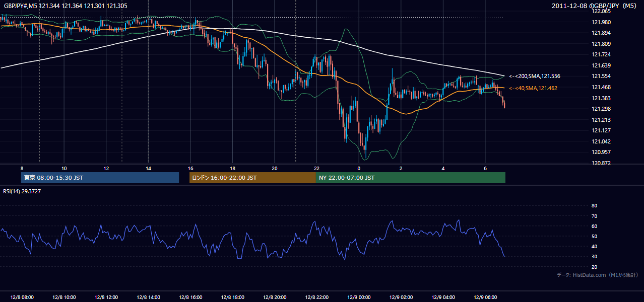Click price level 121.809 on price axis
The width and height of the screenshot is (644, 302).
(602, 44)
